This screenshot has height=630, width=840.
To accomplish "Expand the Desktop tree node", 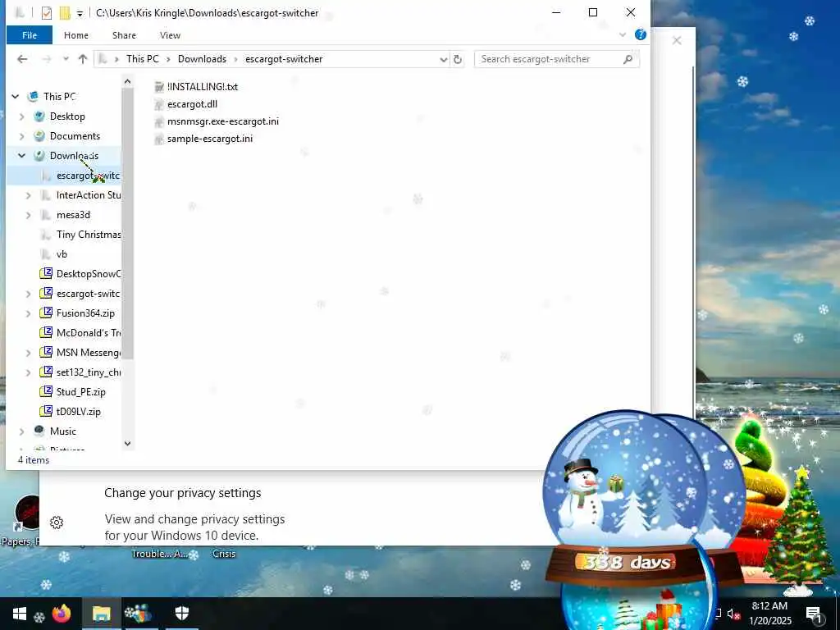I will pyautogui.click(x=21, y=116).
